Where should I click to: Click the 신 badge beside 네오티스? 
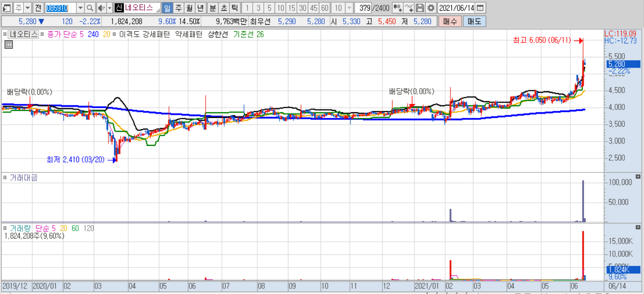(119, 8)
